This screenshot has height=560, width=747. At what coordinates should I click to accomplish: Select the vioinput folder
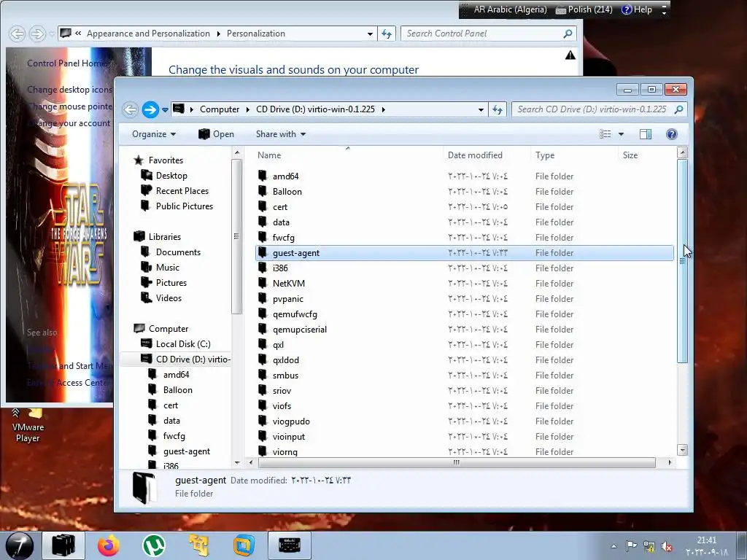coord(465,436)
